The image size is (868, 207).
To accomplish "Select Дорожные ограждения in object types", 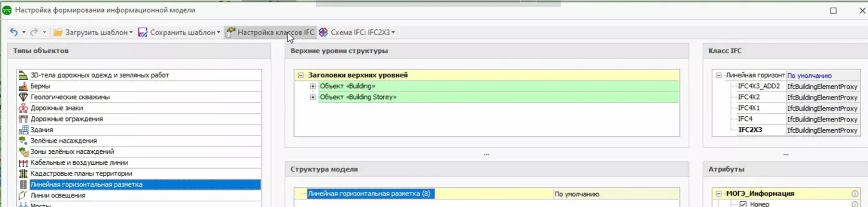I will coord(67,119).
